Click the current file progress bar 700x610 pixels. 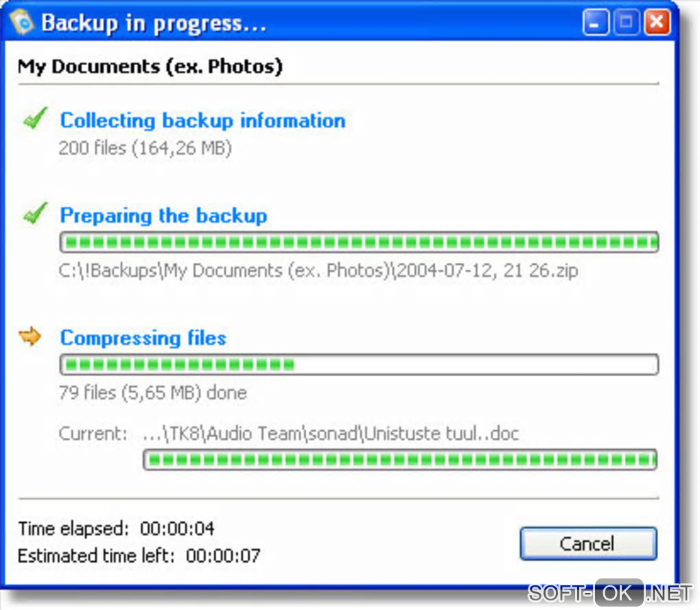click(x=400, y=460)
